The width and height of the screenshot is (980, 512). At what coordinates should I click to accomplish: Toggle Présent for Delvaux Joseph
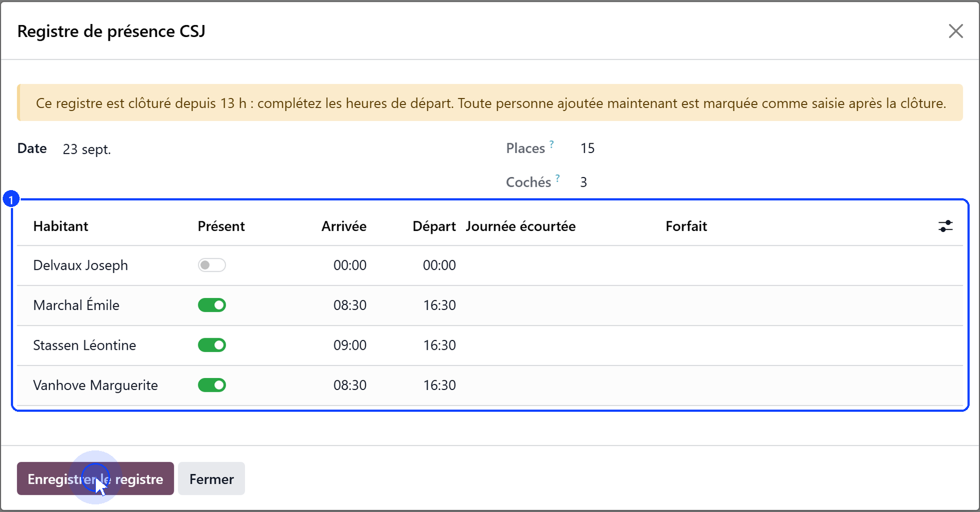[x=212, y=265]
